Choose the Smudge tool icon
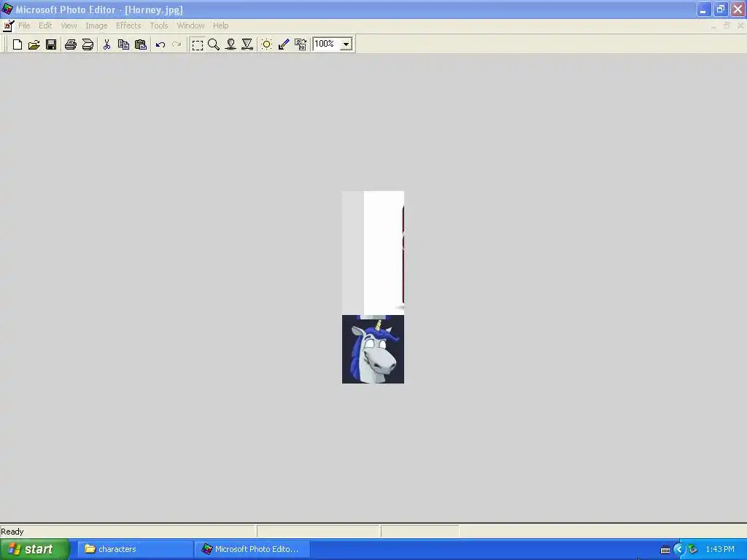Viewport: 747px width, 560px height. click(231, 44)
